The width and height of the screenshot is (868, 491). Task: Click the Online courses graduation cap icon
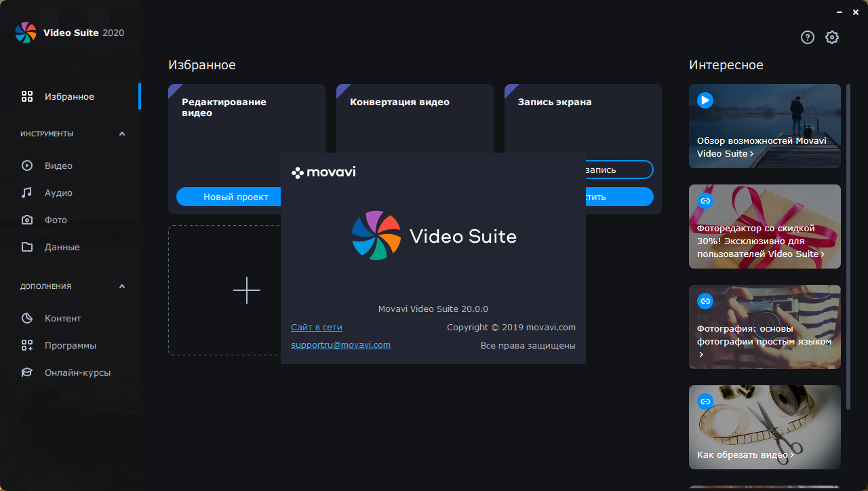27,372
